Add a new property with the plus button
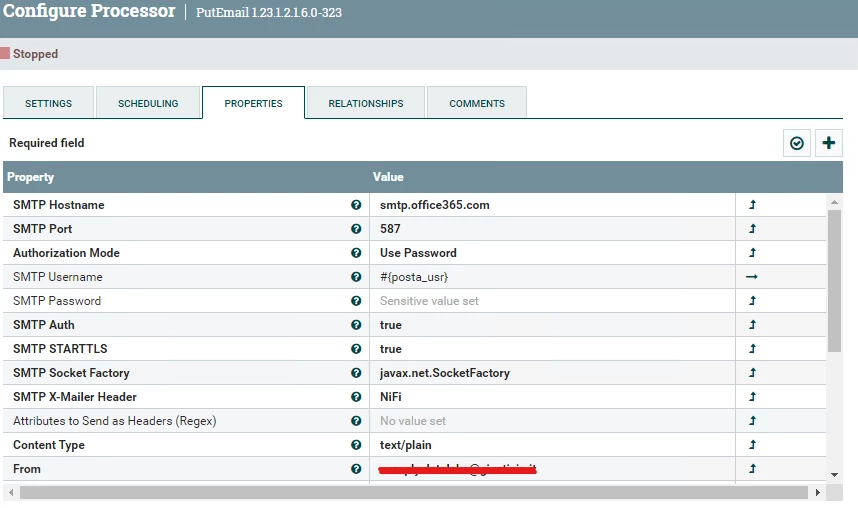 tap(828, 143)
